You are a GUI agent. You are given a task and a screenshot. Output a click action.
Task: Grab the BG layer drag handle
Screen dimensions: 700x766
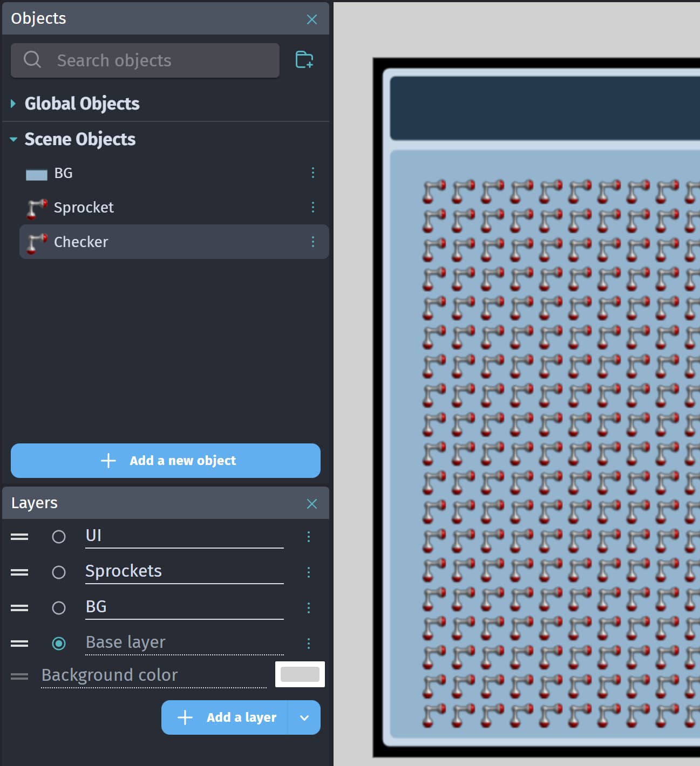pyautogui.click(x=19, y=608)
